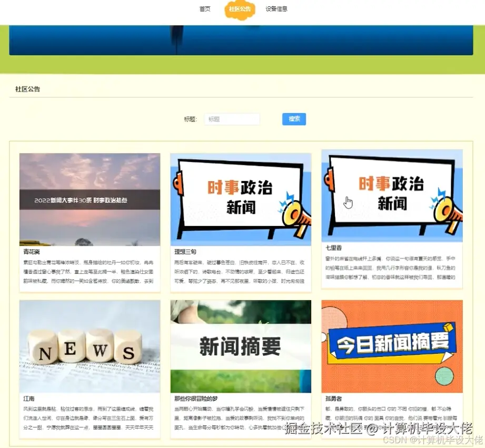Open the 首页 menu item
Viewport: 485px width, 448px height.
coord(204,9)
